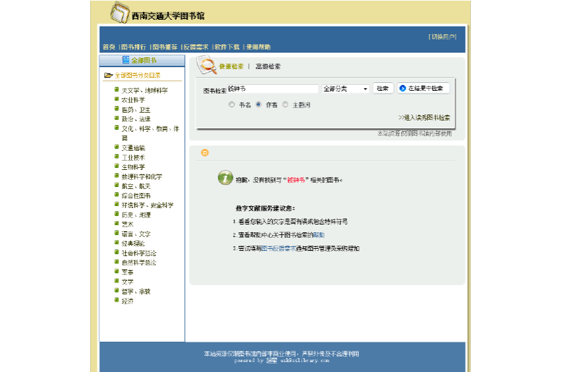Click the small orange icon above results
Image resolution: width=588 pixels, height=372 pixels.
click(x=205, y=153)
